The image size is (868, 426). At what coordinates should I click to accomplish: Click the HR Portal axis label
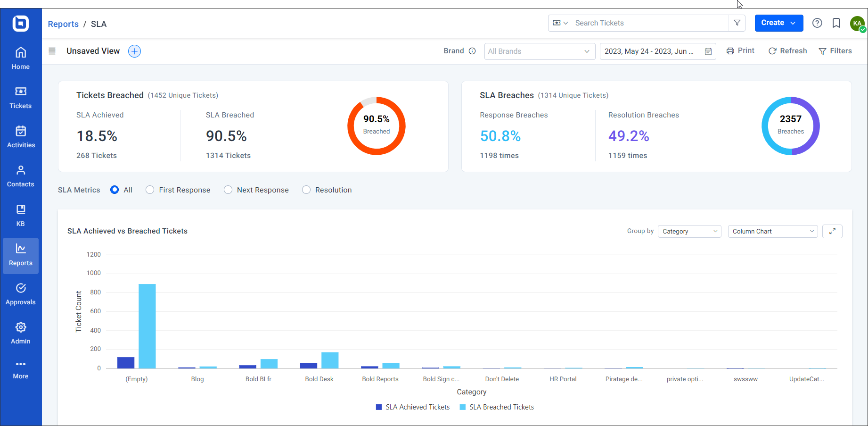click(563, 379)
